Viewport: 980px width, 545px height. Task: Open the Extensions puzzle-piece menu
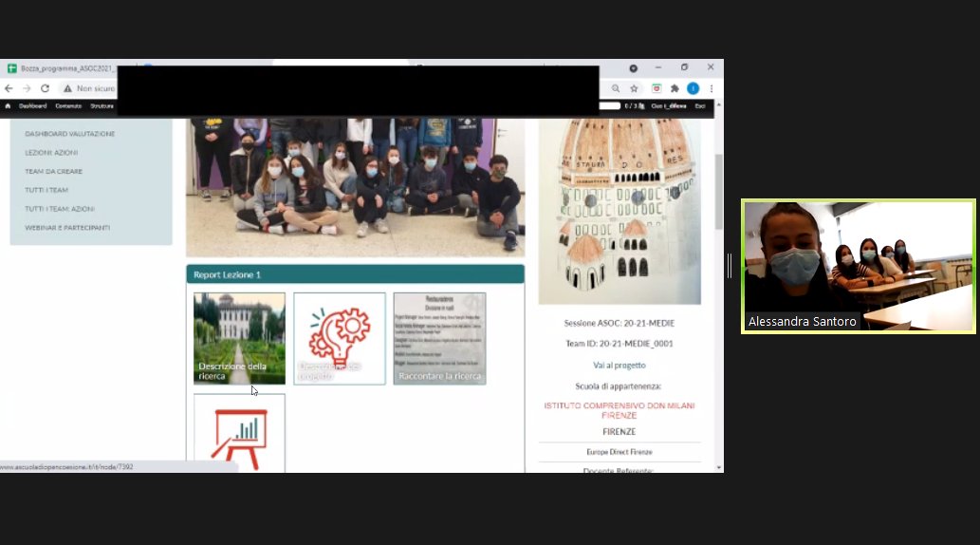click(675, 89)
